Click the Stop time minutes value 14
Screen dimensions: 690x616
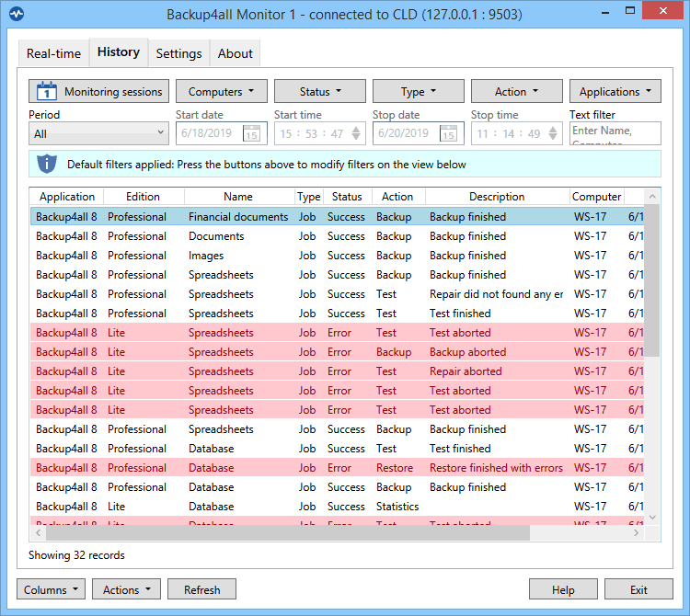click(508, 133)
